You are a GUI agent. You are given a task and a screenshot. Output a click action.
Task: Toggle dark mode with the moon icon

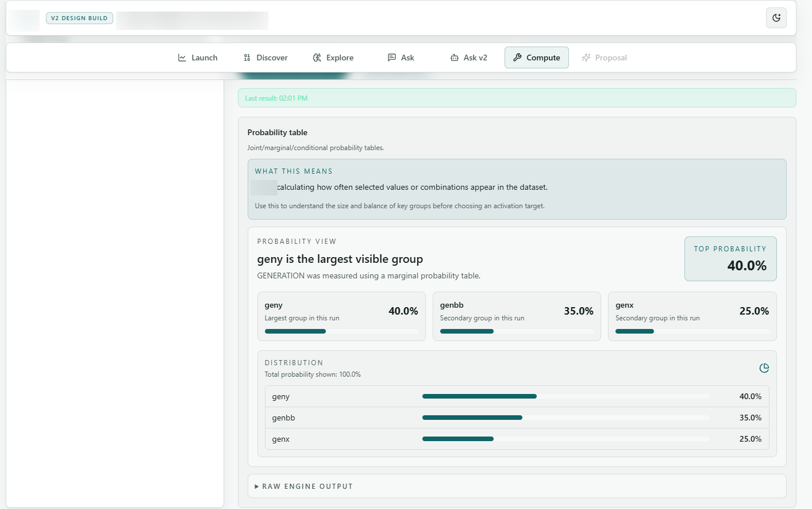click(776, 18)
